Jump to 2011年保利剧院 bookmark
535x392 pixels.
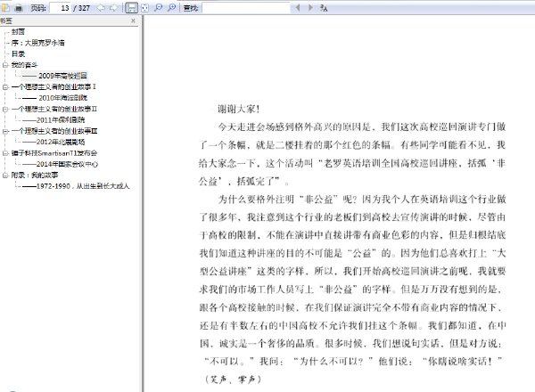(53, 120)
